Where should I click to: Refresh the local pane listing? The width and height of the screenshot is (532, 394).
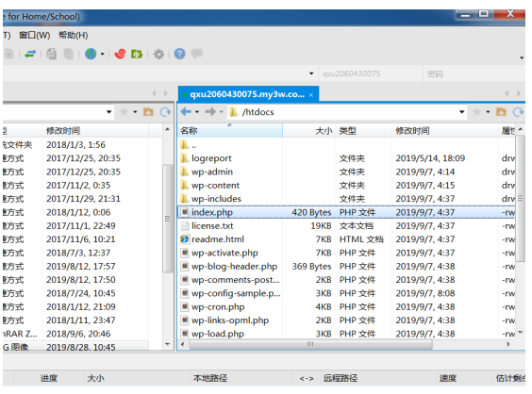tap(165, 111)
